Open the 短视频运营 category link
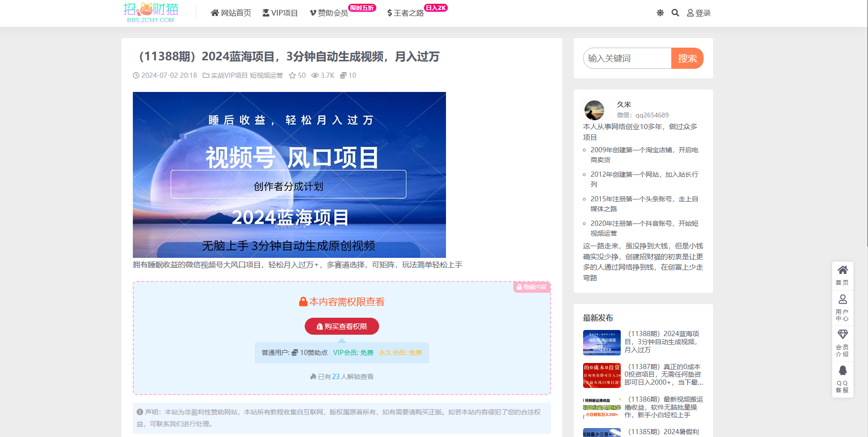The height and width of the screenshot is (437, 868). point(266,75)
